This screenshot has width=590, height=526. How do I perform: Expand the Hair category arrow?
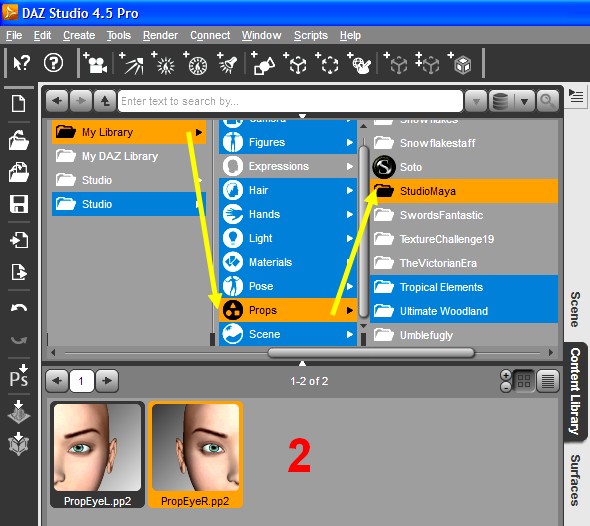click(x=350, y=191)
